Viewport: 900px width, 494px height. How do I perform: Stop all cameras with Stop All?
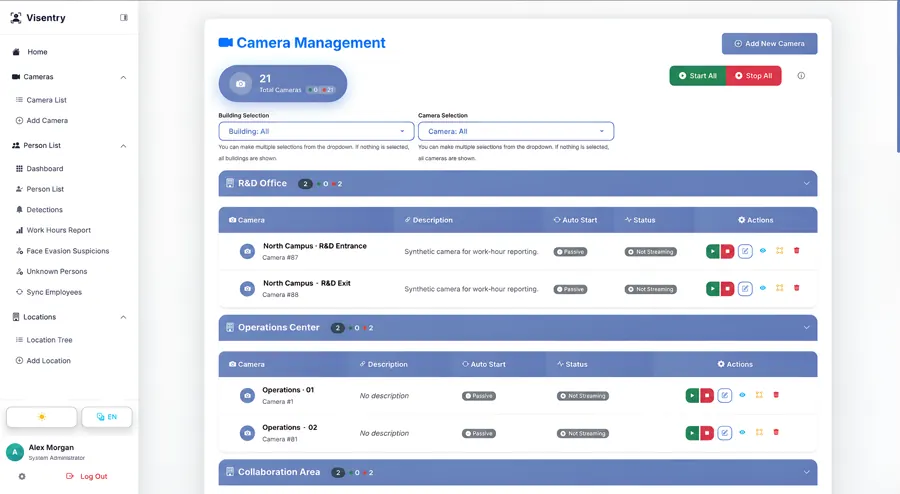pyautogui.click(x=754, y=76)
